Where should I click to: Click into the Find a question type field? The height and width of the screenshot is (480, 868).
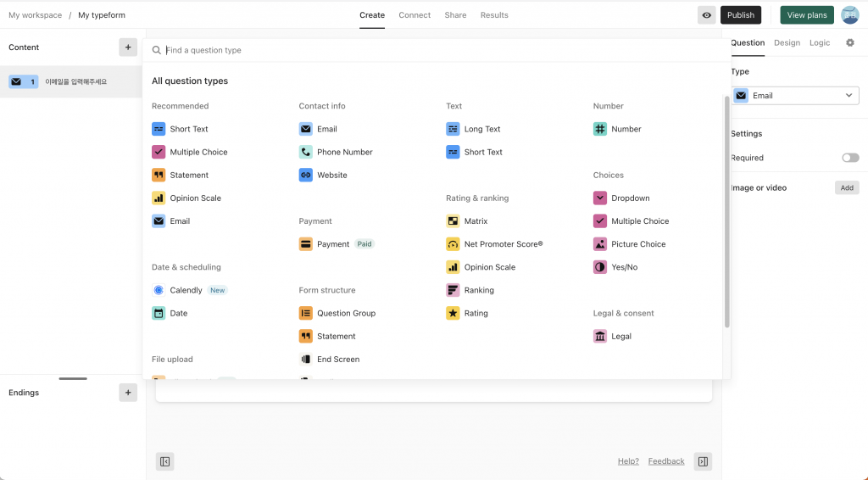pyautogui.click(x=437, y=50)
